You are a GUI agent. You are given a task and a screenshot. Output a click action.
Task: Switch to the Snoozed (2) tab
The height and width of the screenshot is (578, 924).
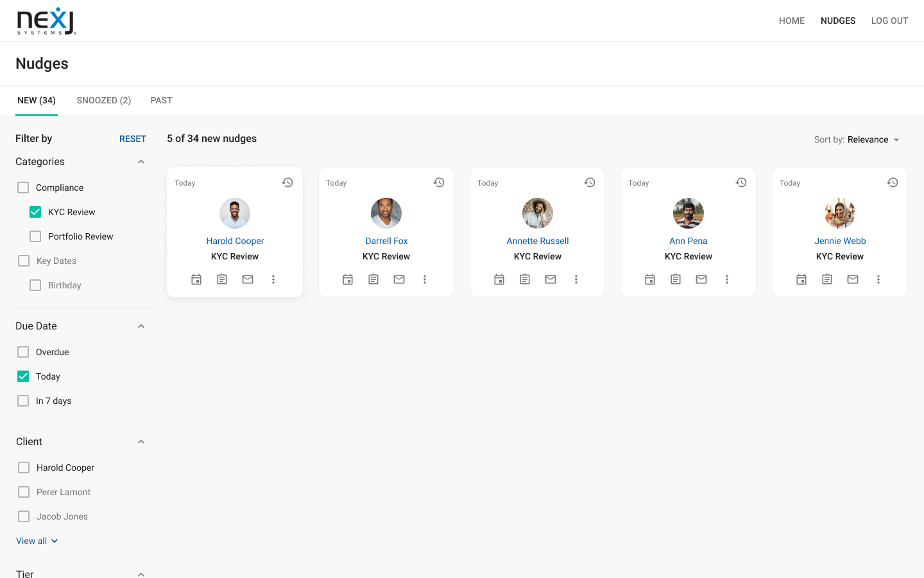(103, 100)
